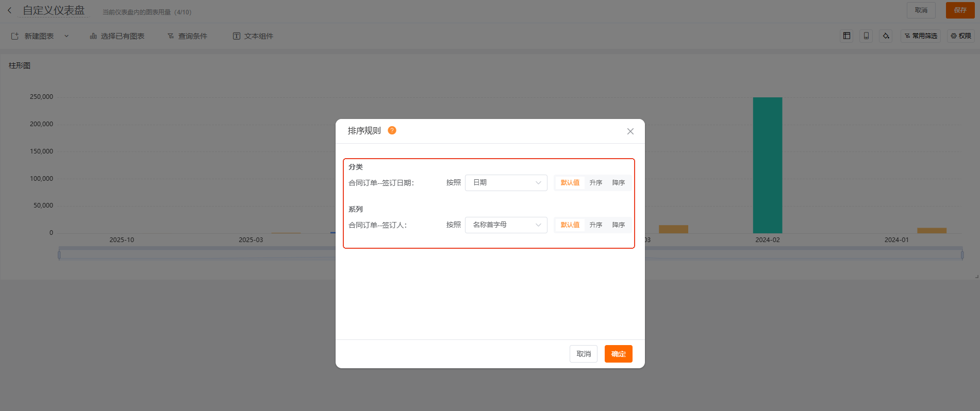The image size is (980, 411).
Task: Click the layout grid icon in toolbar
Action: [846, 36]
